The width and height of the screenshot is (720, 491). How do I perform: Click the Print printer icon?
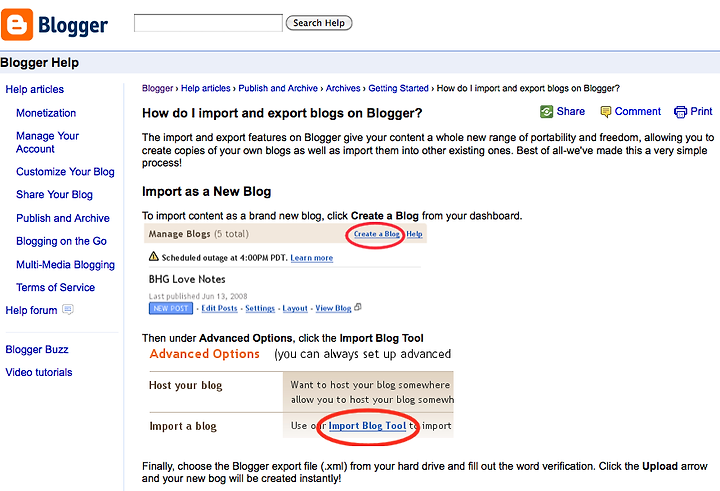tap(681, 112)
